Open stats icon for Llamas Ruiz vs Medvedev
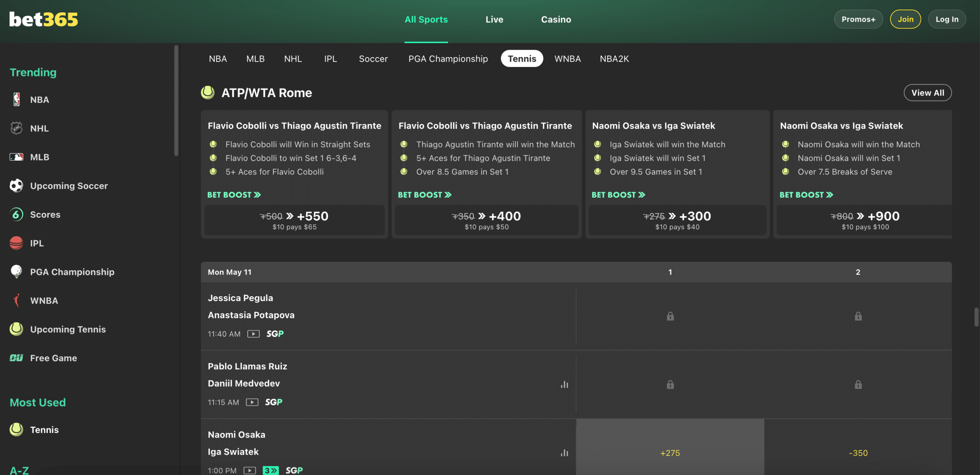This screenshot has height=475, width=980. 564,384
